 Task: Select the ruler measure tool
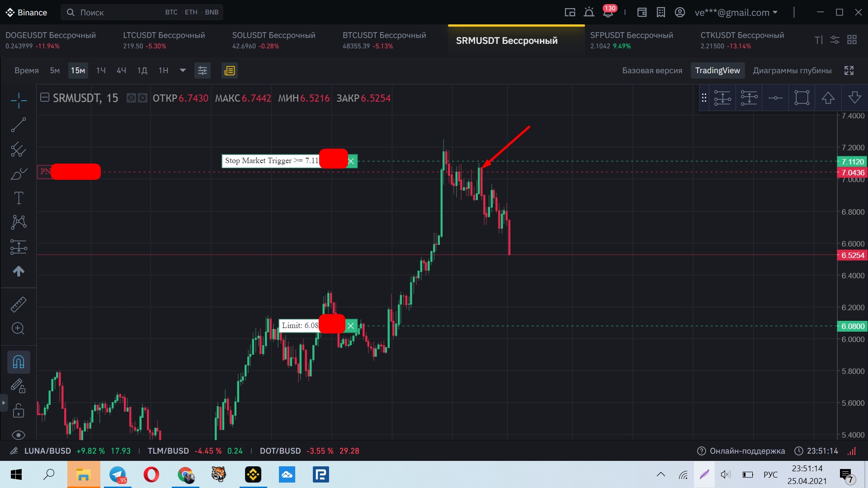pyautogui.click(x=19, y=305)
